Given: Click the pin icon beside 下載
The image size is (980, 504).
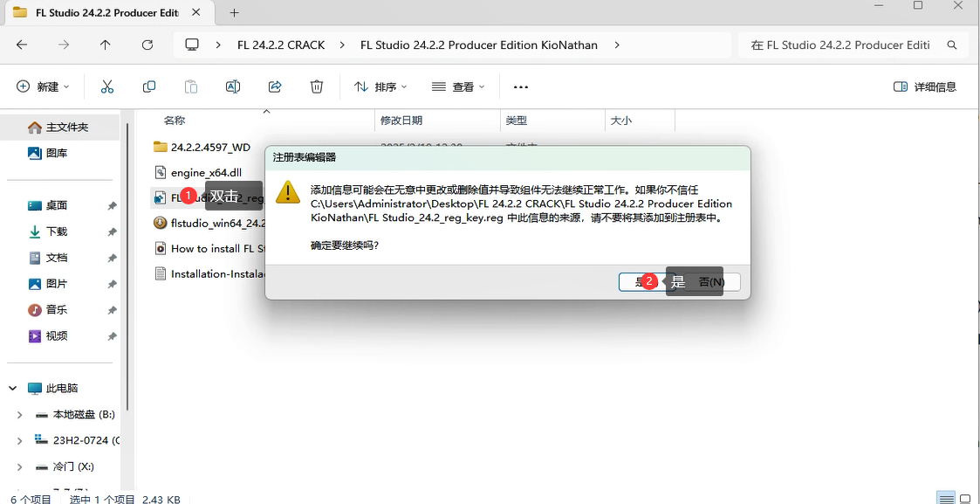Looking at the screenshot, I should [x=112, y=232].
